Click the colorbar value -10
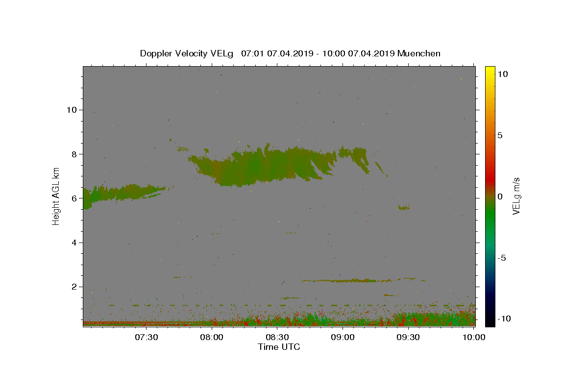588x392 pixels. tap(504, 318)
